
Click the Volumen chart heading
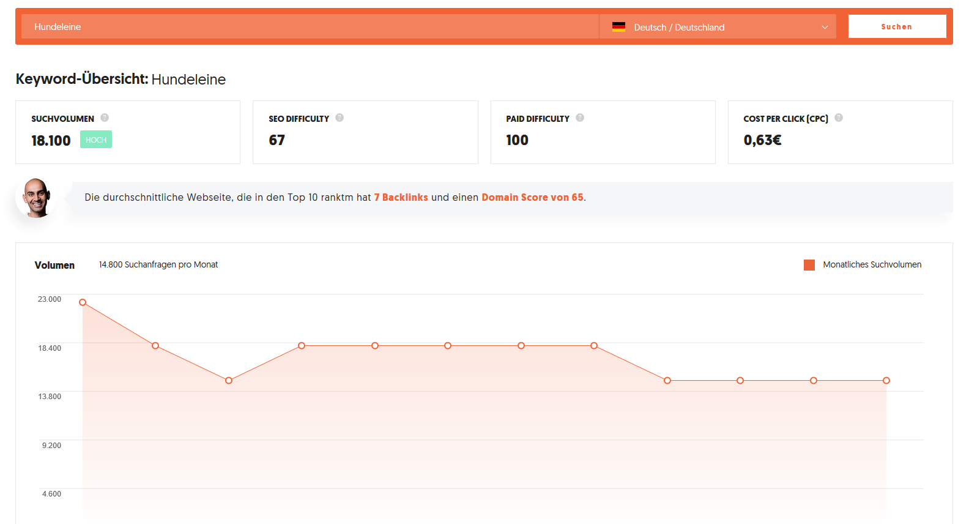pos(54,265)
